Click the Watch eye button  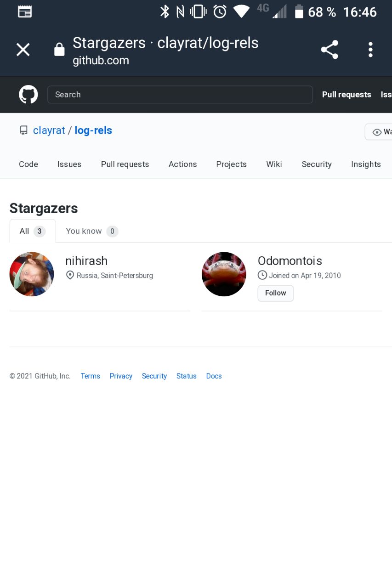click(x=380, y=132)
